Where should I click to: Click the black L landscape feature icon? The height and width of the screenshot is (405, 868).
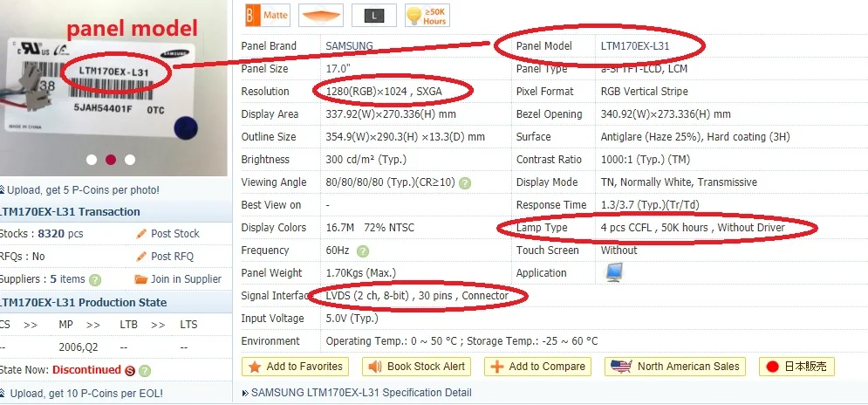click(x=373, y=15)
